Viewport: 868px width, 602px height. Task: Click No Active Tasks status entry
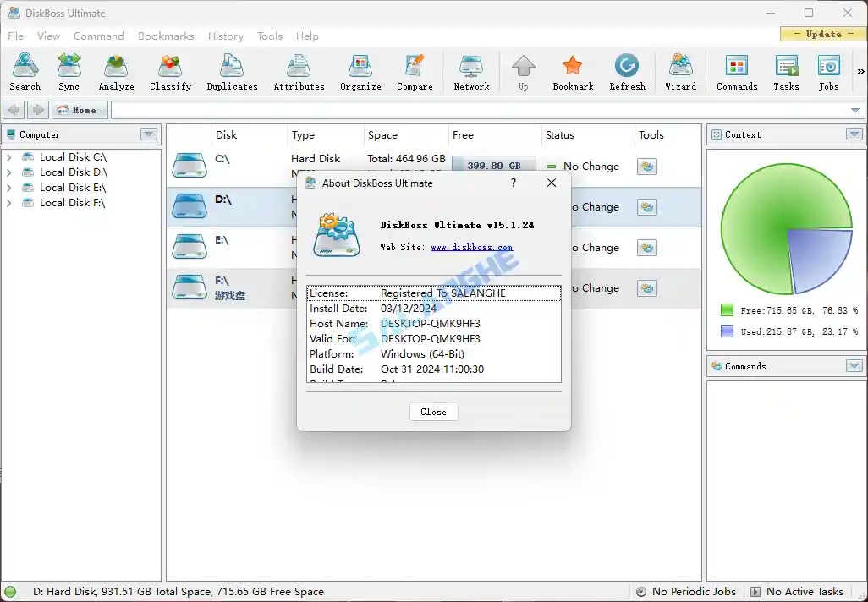click(x=797, y=592)
